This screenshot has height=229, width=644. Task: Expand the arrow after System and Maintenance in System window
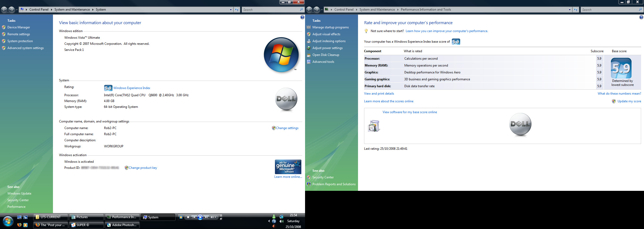tap(93, 10)
